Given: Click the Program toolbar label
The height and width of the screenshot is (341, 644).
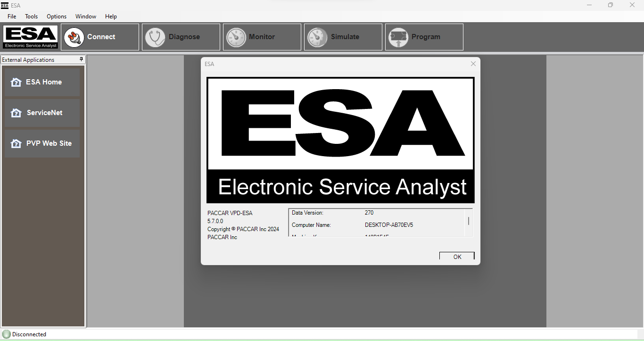Looking at the screenshot, I should (x=426, y=37).
